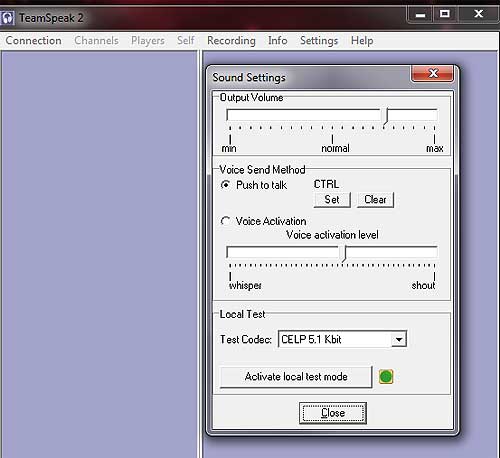The image size is (500, 458).
Task: Open the Test Codec dropdown arrow
Action: pyautogui.click(x=399, y=340)
